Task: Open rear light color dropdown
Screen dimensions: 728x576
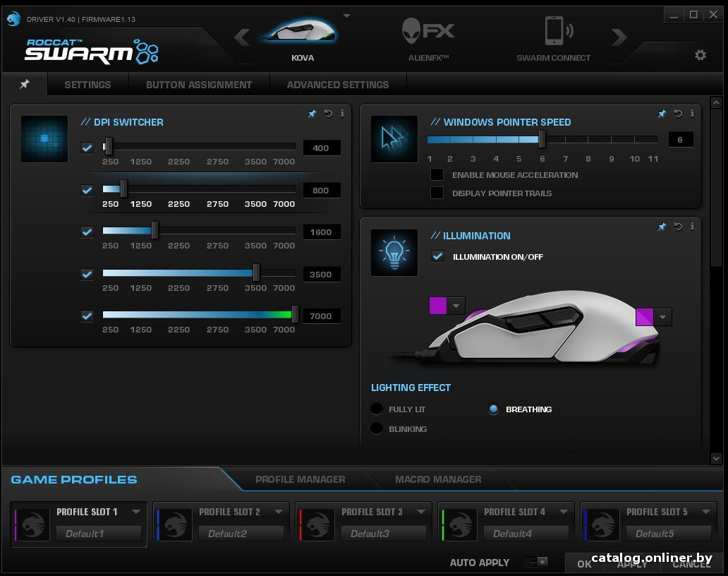Action: tap(662, 317)
